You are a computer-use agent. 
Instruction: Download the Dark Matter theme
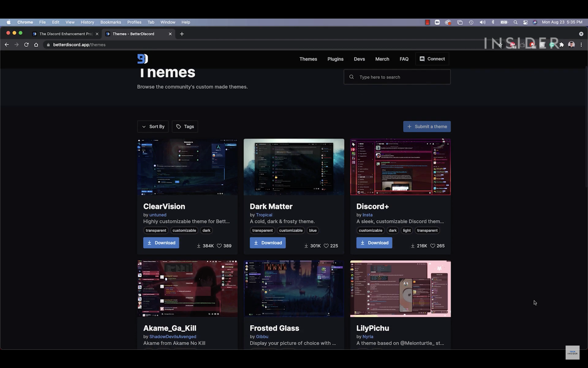click(x=268, y=243)
